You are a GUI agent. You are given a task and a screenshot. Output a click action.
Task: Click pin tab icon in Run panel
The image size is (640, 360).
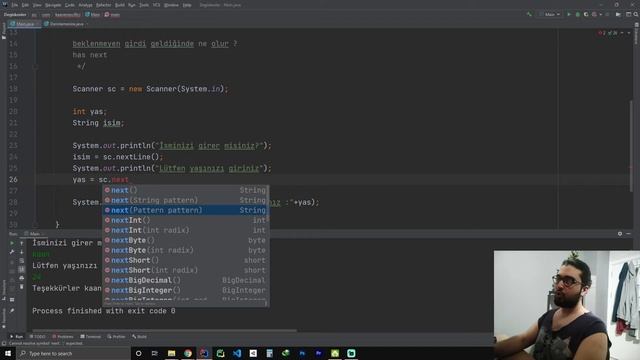click(x=12, y=311)
